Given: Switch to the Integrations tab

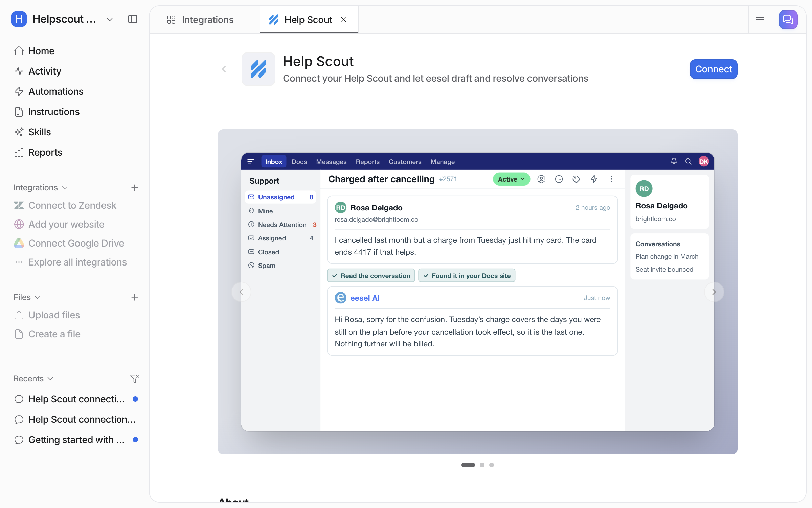Looking at the screenshot, I should point(205,20).
